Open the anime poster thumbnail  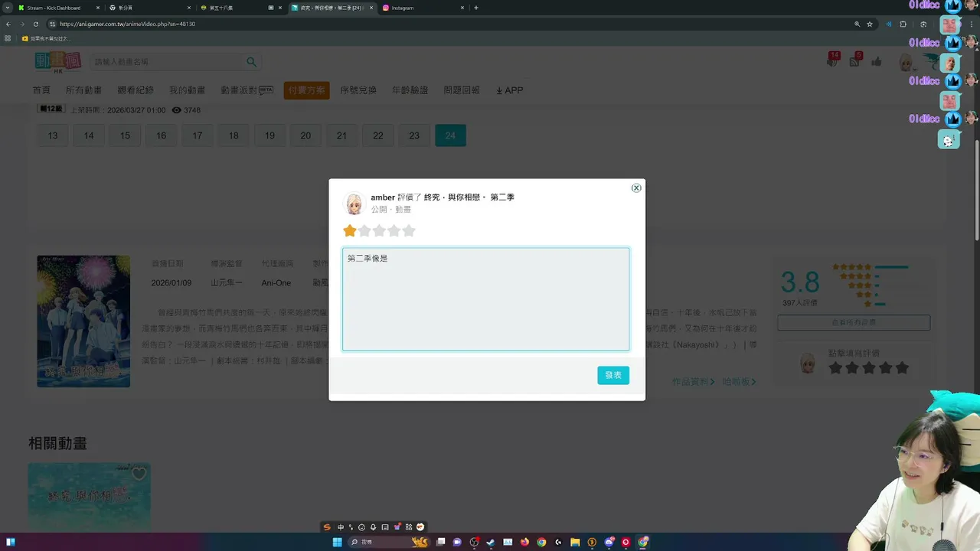point(83,321)
